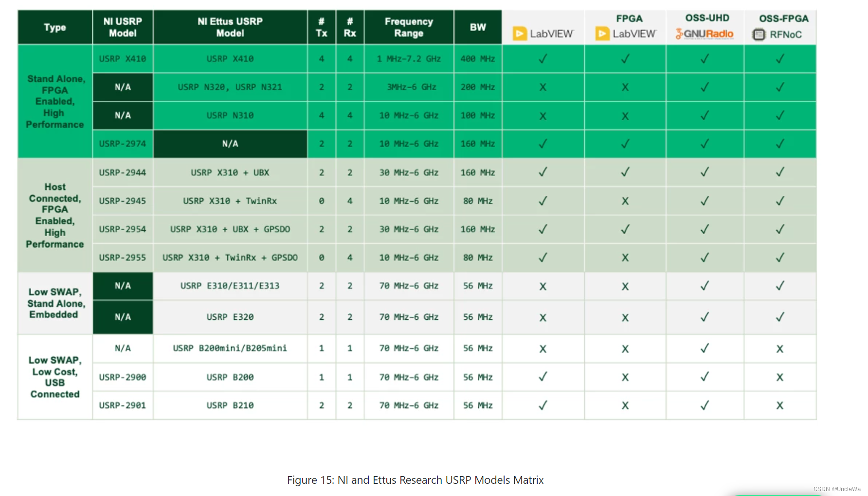Click the checkmark for USRP-2944 under FPGA LabVIEW
Screen dimensions: 868x496
(625, 172)
